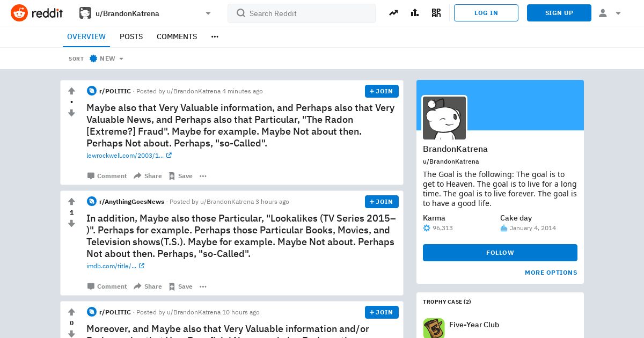Upvote the Lookalikes TV Series post
644x338 pixels.
pyautogui.click(x=71, y=202)
